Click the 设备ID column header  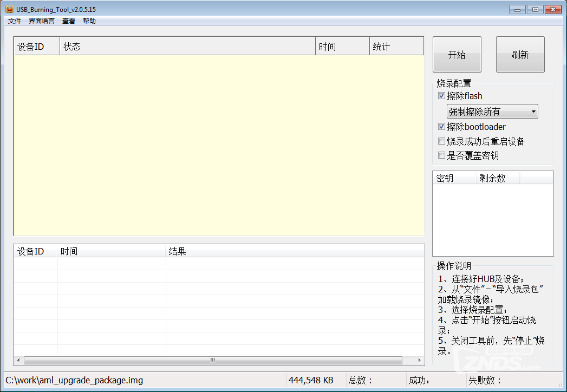point(36,46)
